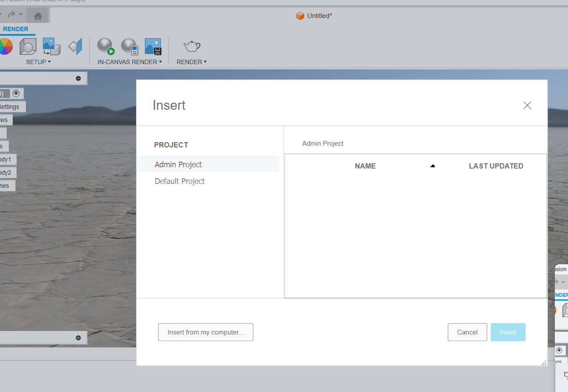Select Default Project in project list
Screen dimensions: 568x392
click(x=208, y=181)
